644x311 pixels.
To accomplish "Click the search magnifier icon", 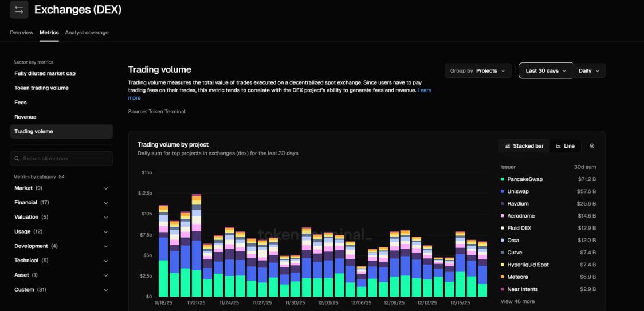I will pos(17,158).
